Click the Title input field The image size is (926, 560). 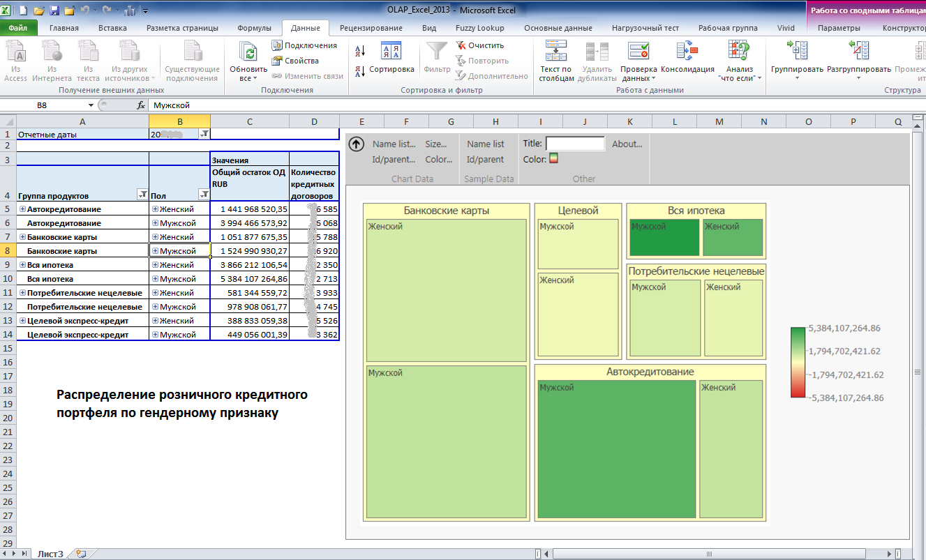click(575, 144)
